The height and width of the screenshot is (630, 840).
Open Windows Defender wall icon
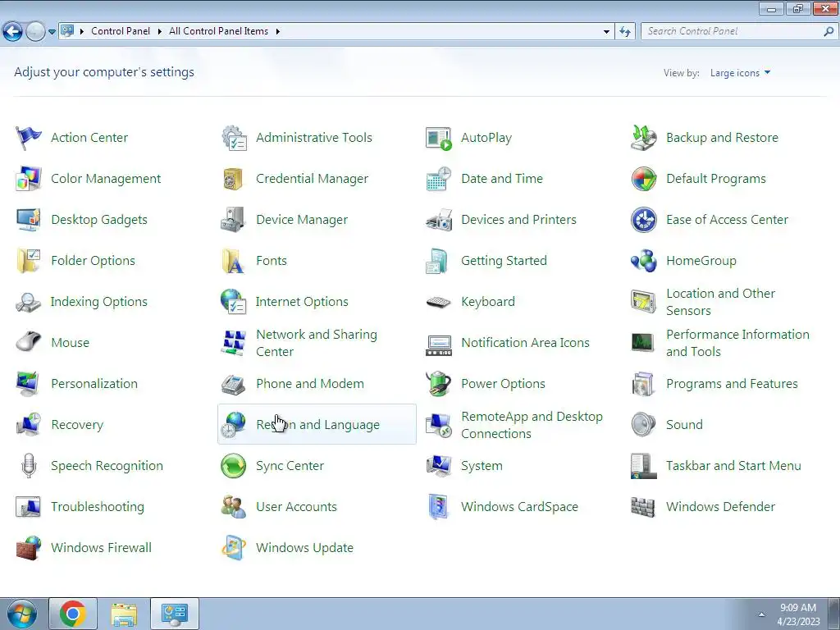[643, 507]
